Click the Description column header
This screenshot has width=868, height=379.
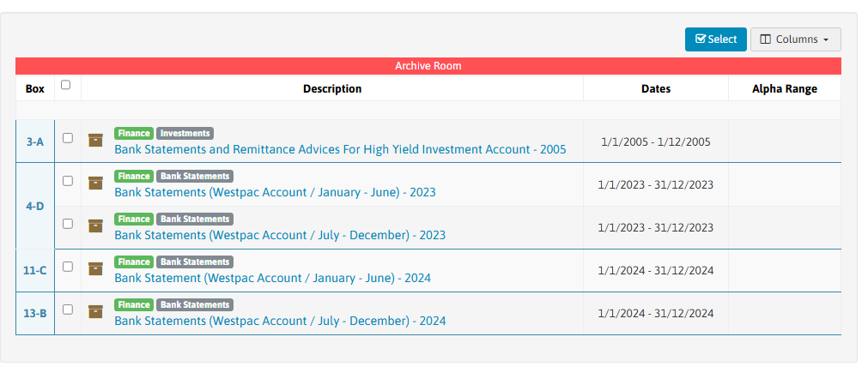tap(332, 88)
